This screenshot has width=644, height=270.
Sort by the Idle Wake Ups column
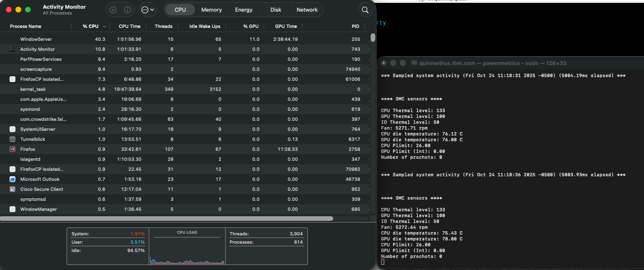[x=204, y=26]
